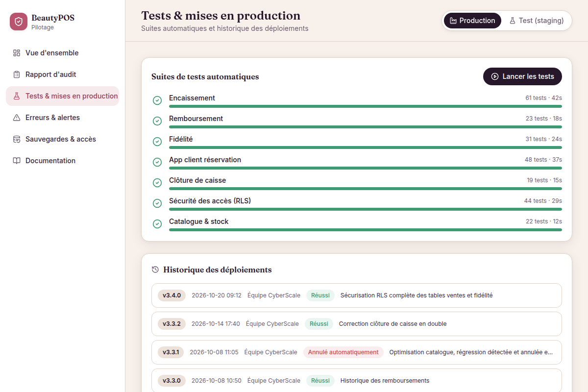Screen dimensions: 588x392
Task: Click the Annulé automatiquement status badge
Action: pos(343,352)
